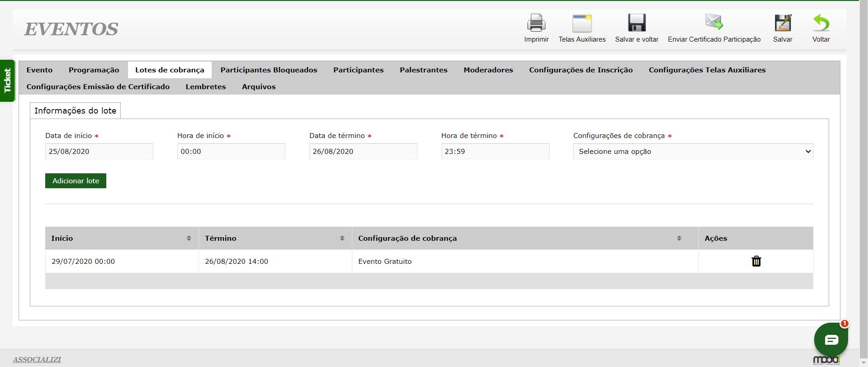Expand the green Ticket side tab
The image size is (868, 367).
point(8,81)
